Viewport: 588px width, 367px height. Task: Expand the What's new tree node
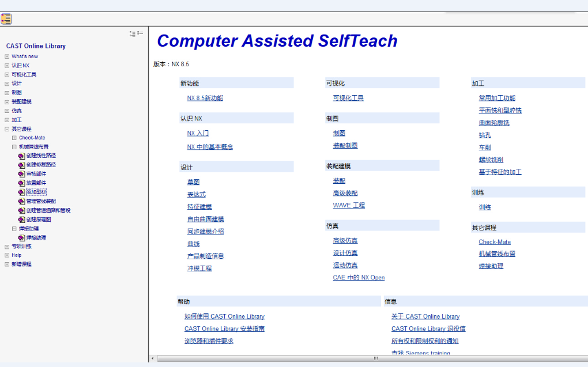coord(7,56)
